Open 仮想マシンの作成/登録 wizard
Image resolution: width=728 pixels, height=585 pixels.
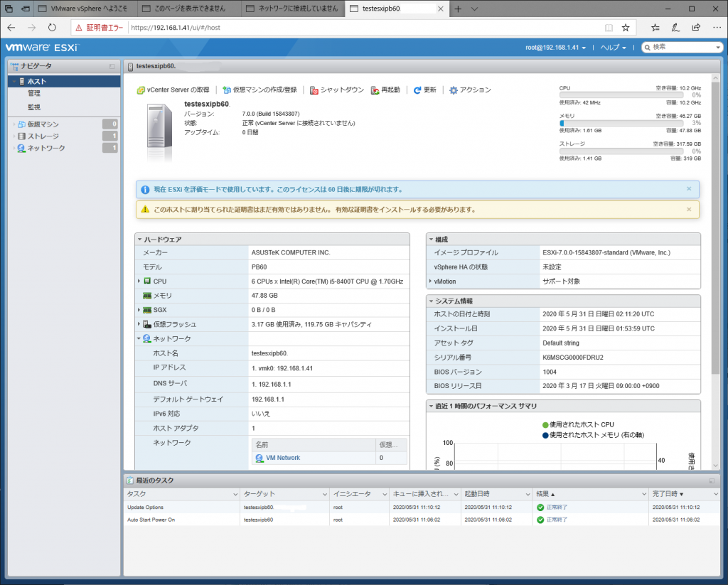(x=259, y=90)
